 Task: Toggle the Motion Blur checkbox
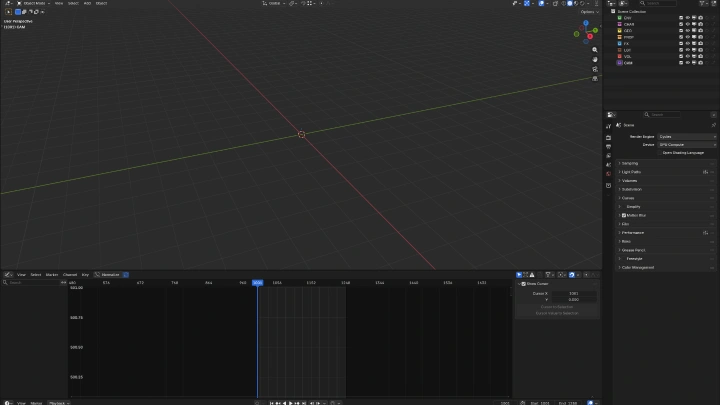[624, 215]
